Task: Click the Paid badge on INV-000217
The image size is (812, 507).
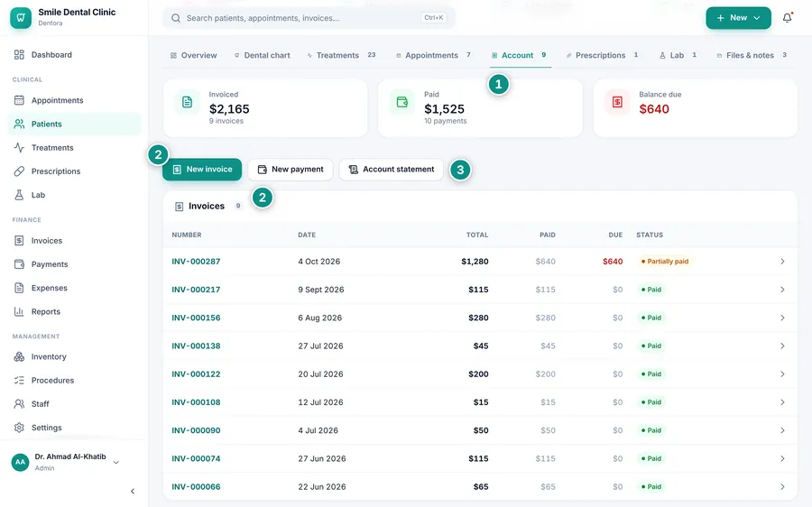Action: coord(651,290)
